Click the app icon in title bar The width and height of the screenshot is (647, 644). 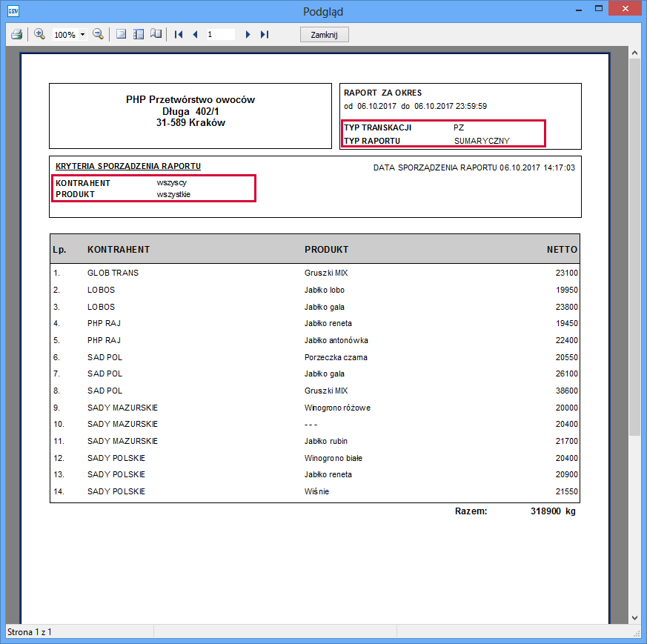[x=13, y=11]
